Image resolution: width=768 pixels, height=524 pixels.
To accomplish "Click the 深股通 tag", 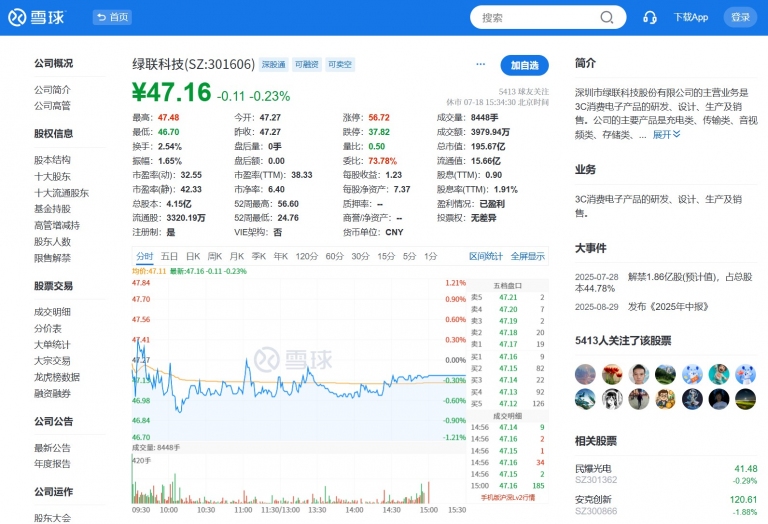I will coord(273,65).
